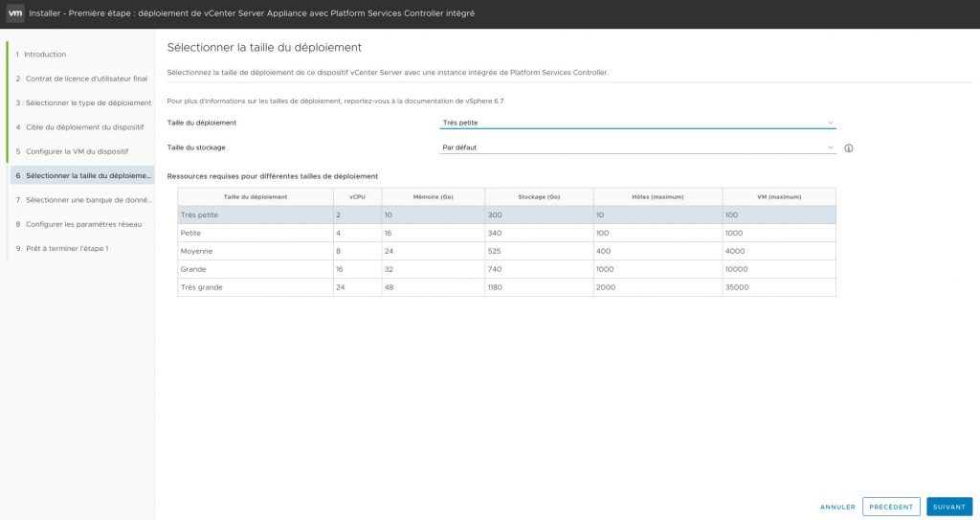Image resolution: width=980 pixels, height=520 pixels.
Task: Open the Taille du stockage dropdown
Action: point(637,147)
